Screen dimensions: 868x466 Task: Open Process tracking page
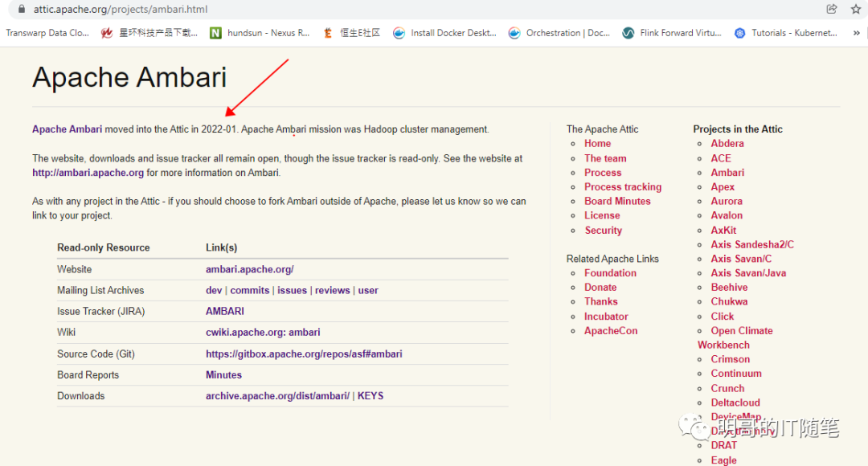point(623,187)
